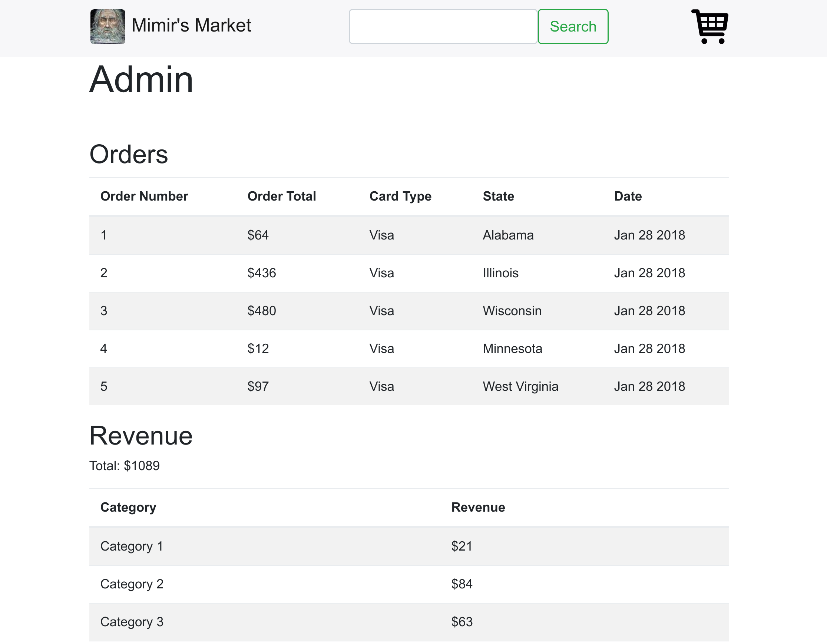
Task: Click the Order Total column header
Action: (281, 196)
